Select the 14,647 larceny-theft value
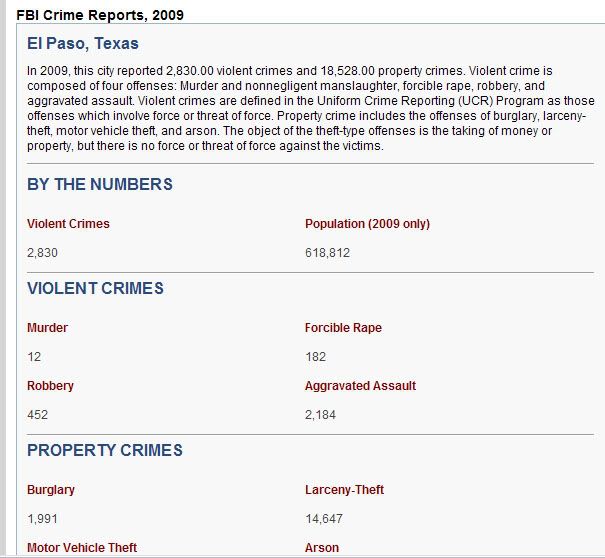Image resolution: width=605 pixels, height=558 pixels. click(324, 519)
